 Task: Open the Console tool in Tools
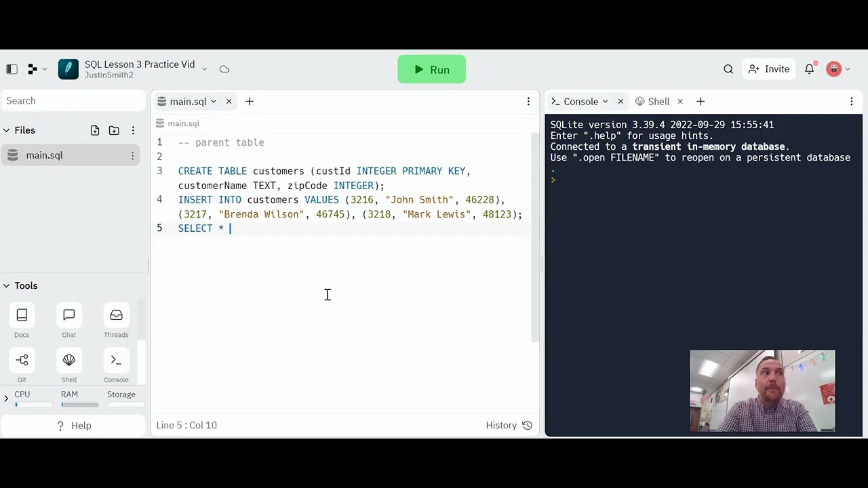[x=116, y=367]
